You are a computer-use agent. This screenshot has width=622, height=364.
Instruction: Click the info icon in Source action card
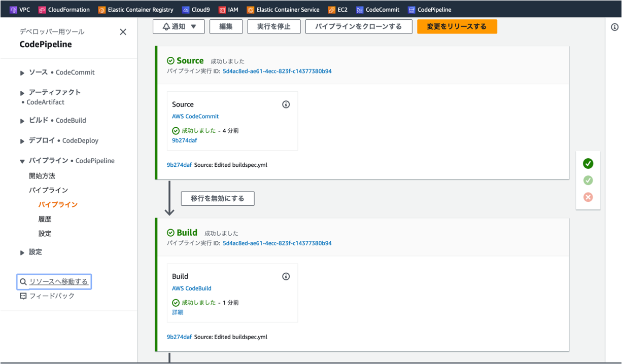[x=286, y=104]
